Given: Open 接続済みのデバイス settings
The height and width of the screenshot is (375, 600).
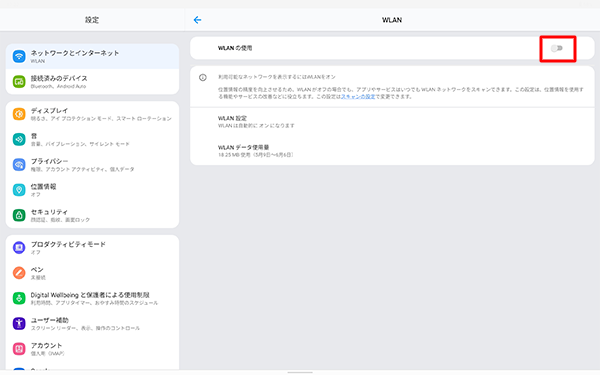Looking at the screenshot, I should tap(92, 82).
